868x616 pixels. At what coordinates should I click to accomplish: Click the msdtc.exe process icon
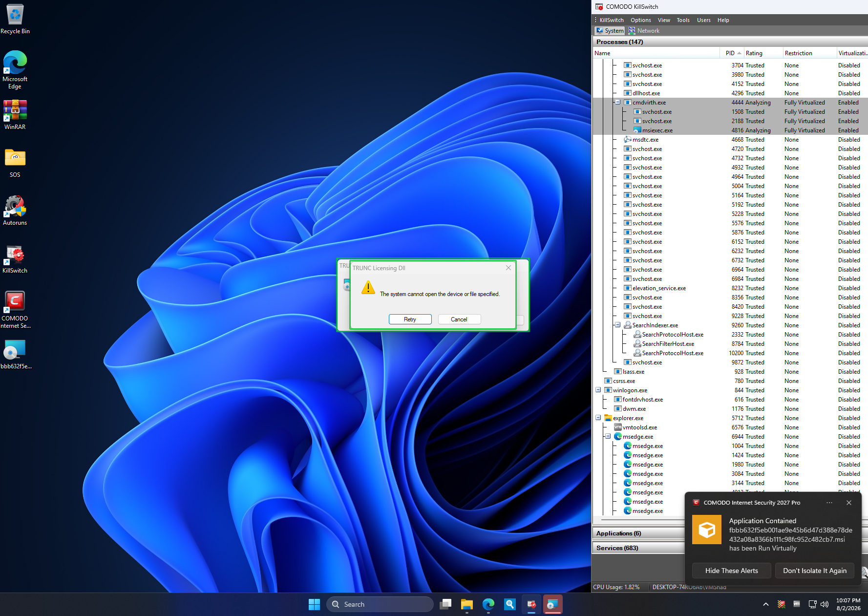click(628, 140)
